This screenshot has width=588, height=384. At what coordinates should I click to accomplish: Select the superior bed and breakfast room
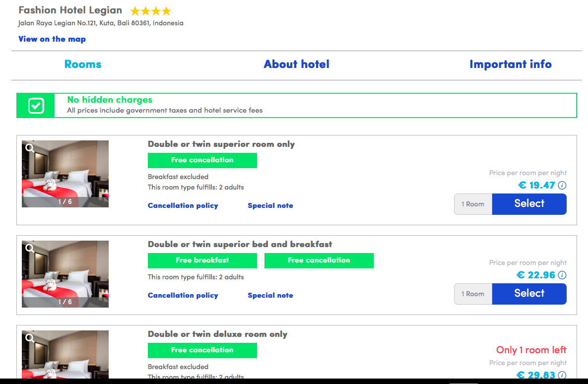pyautogui.click(x=529, y=294)
